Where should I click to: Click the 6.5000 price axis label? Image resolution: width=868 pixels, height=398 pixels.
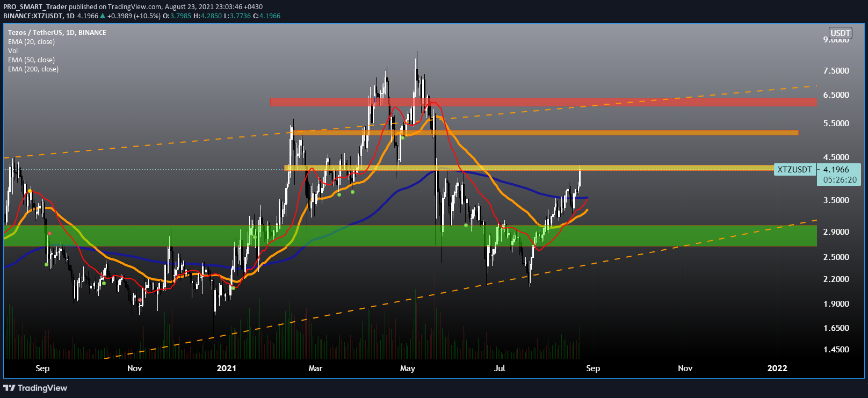click(836, 95)
